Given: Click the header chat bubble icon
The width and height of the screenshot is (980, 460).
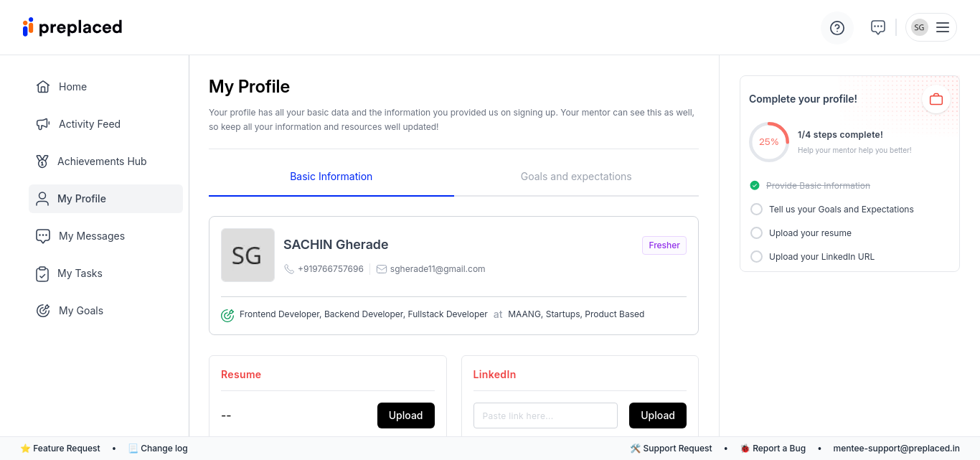Looking at the screenshot, I should (x=877, y=27).
